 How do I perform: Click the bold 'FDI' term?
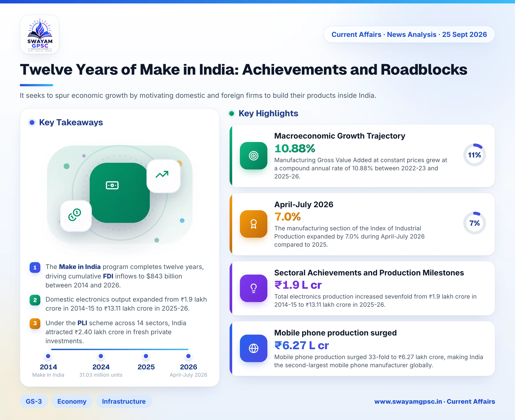[108, 276]
